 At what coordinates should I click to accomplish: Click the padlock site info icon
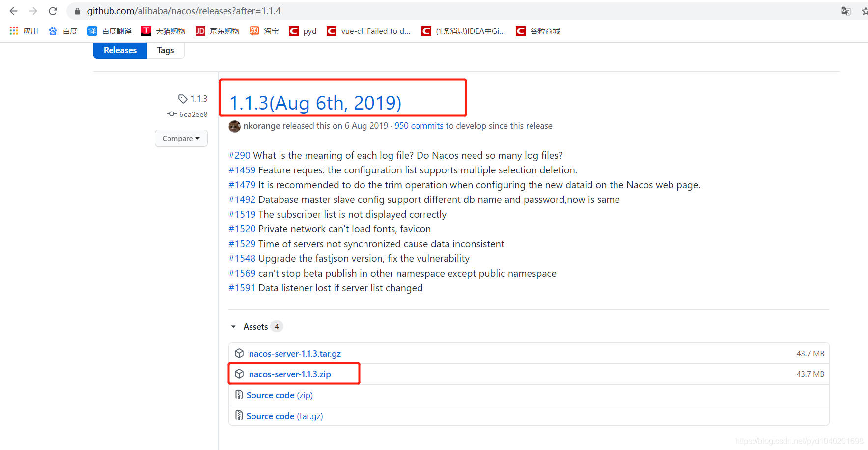click(77, 11)
